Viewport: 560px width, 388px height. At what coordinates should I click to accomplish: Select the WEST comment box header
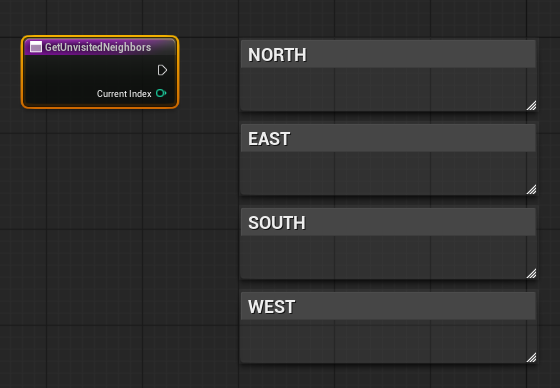388,306
